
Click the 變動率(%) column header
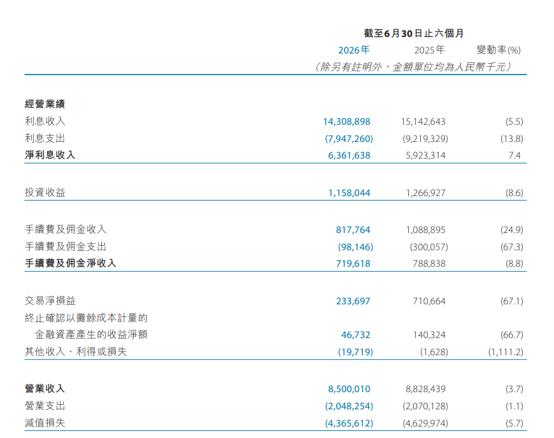[x=499, y=50]
